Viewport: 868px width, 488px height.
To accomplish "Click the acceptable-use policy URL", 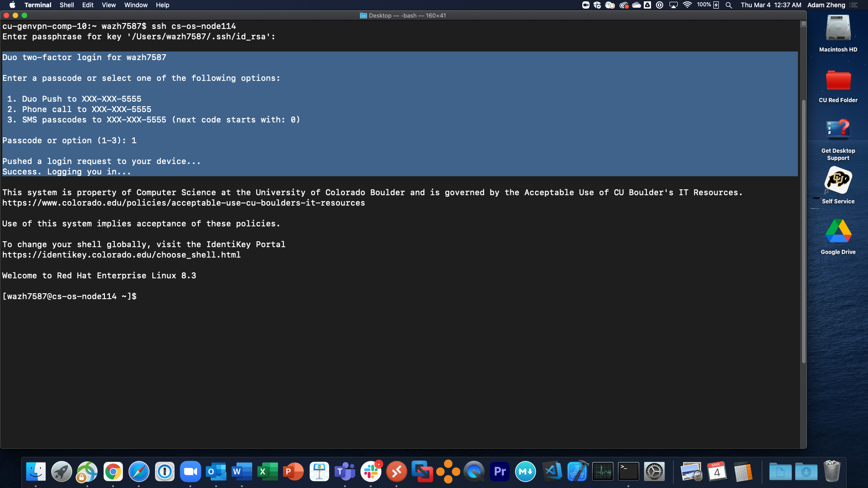I will [x=184, y=203].
